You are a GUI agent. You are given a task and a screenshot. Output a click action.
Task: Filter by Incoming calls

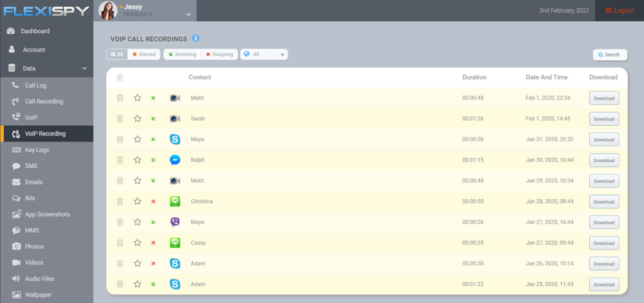pyautogui.click(x=182, y=54)
